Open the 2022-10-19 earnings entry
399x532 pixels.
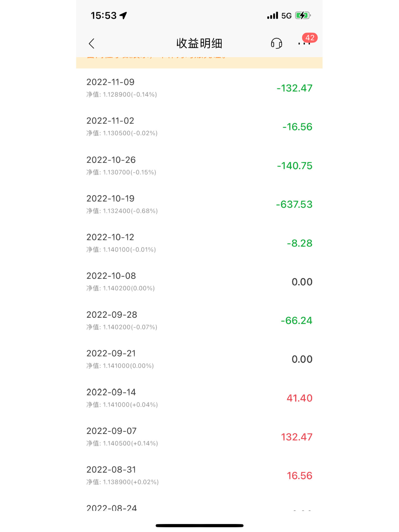(199, 204)
